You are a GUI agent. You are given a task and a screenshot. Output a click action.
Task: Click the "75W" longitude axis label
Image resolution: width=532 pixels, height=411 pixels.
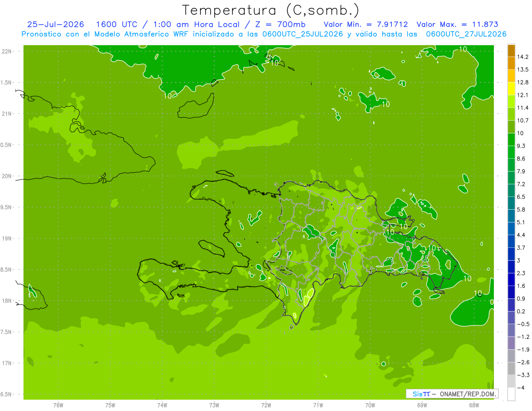coord(110,405)
